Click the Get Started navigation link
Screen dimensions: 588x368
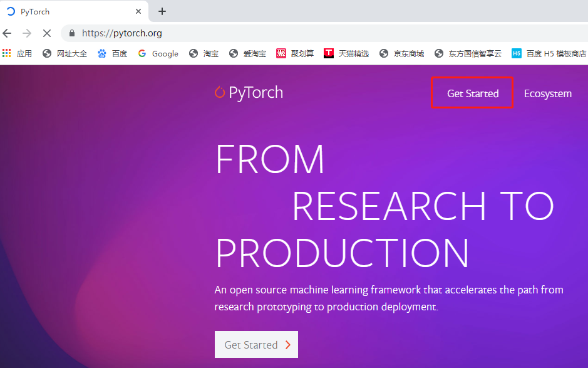click(472, 92)
